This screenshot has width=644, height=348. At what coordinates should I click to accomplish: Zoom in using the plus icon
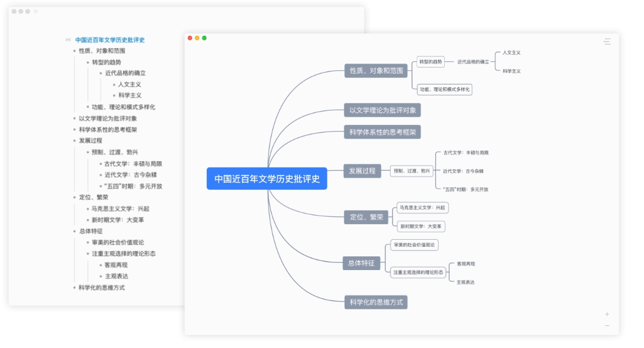tap(607, 313)
